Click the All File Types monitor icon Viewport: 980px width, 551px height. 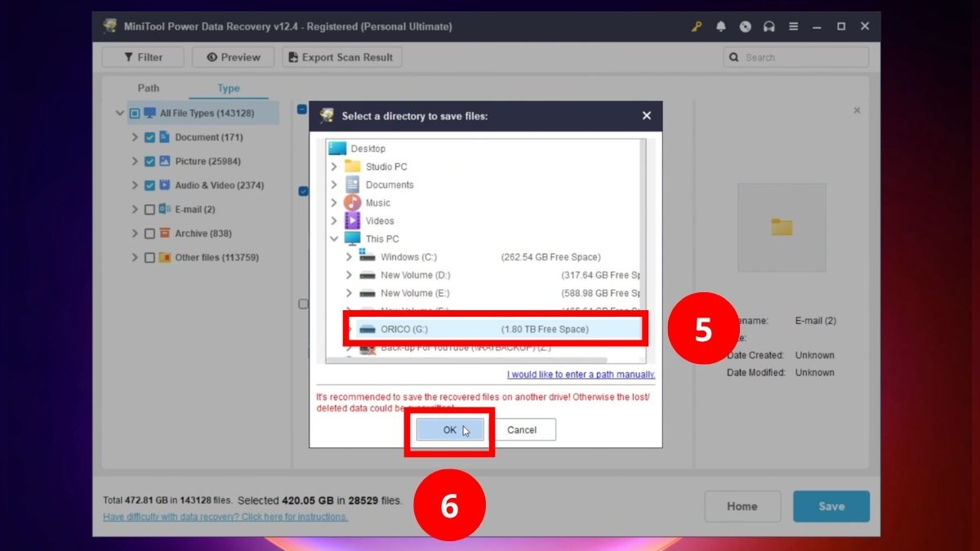tap(149, 113)
